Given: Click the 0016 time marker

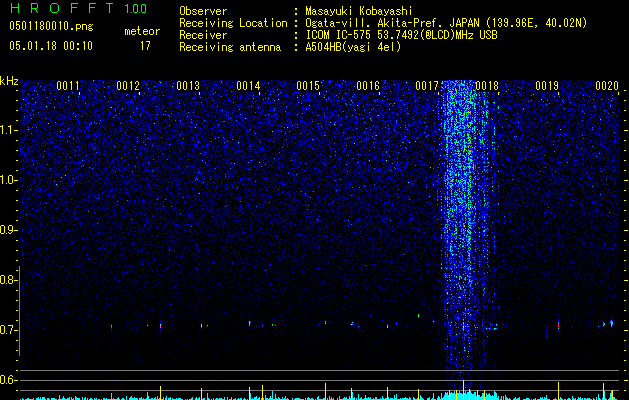Looking at the screenshot, I should 368,86.
